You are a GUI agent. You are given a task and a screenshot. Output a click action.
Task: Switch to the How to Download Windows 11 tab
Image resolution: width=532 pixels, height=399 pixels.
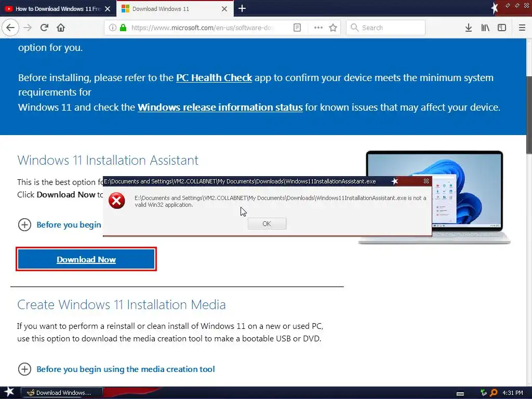tap(58, 9)
